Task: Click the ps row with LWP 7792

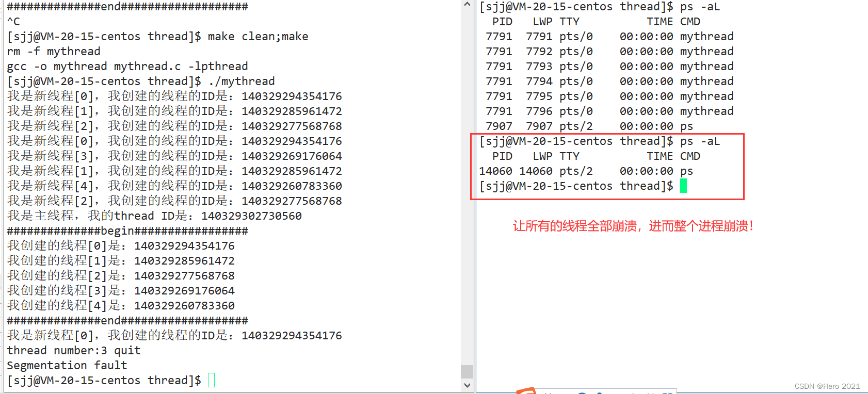Action: coord(609,52)
